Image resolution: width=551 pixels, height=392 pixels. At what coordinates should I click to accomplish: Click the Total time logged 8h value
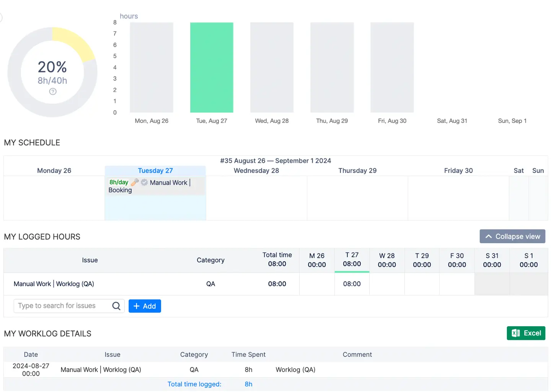248,384
